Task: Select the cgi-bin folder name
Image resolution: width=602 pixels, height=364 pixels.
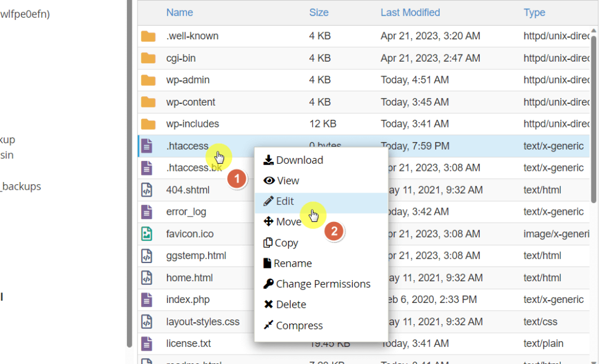Action: [x=181, y=58]
